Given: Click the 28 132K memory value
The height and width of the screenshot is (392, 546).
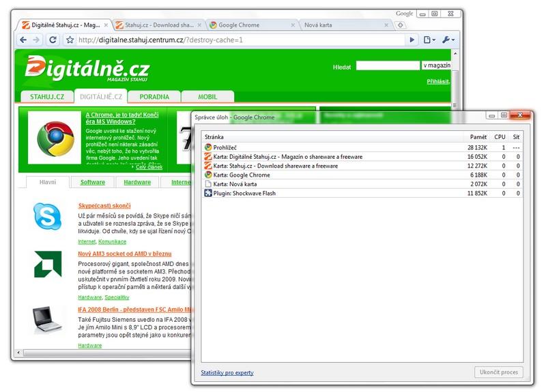Looking at the screenshot, I should (x=477, y=147).
